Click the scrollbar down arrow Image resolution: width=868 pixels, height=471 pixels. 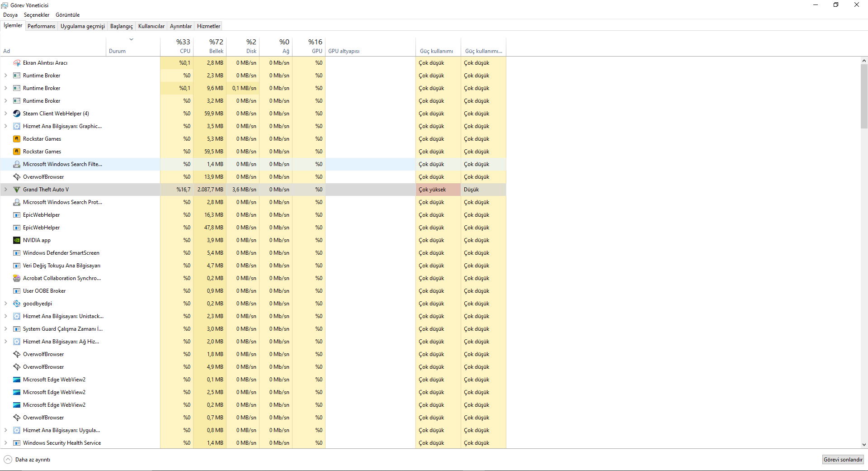[x=864, y=445]
